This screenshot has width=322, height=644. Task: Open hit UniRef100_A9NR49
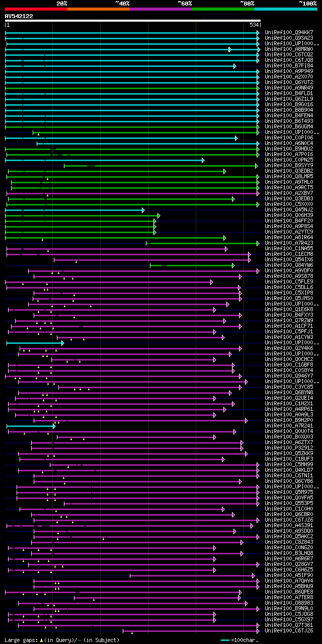pos(290,88)
